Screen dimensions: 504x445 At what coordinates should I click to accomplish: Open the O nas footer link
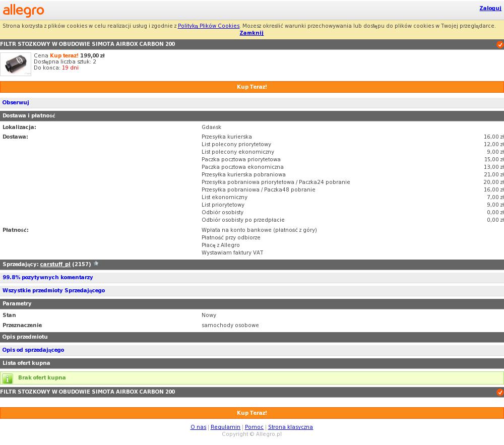click(x=198, y=427)
